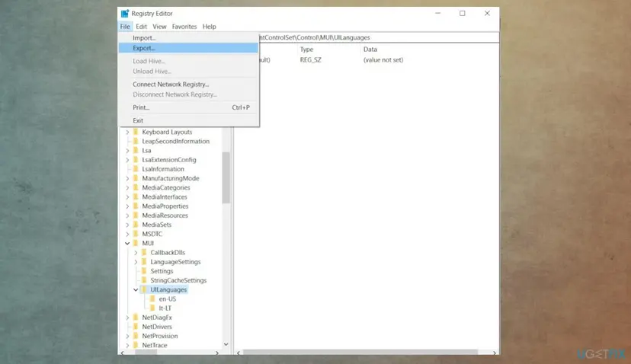Select the NetProvision key label
The height and width of the screenshot is (364, 631).
(160, 336)
